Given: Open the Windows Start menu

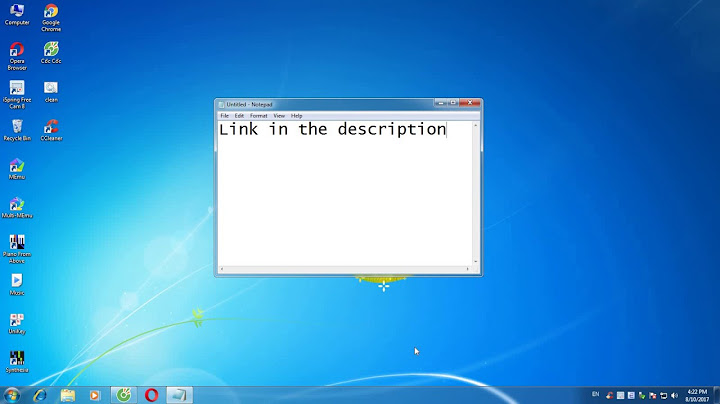Looking at the screenshot, I should coord(11,395).
